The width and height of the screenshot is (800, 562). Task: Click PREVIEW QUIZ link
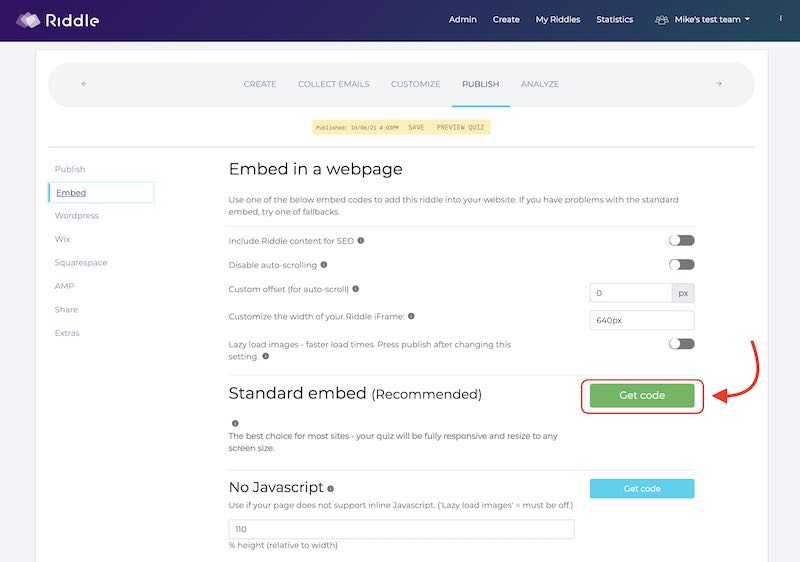pos(460,127)
